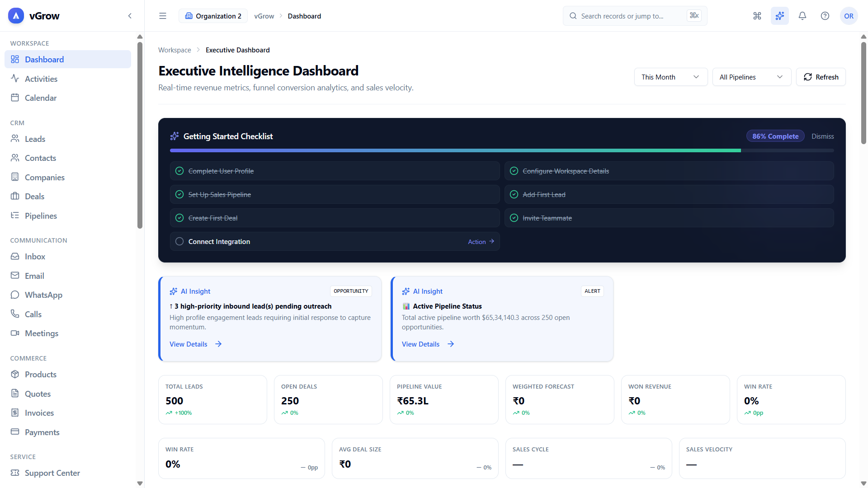Toggle the Complete User Profile check
Viewport: 868px width, 488px height.
(x=179, y=171)
